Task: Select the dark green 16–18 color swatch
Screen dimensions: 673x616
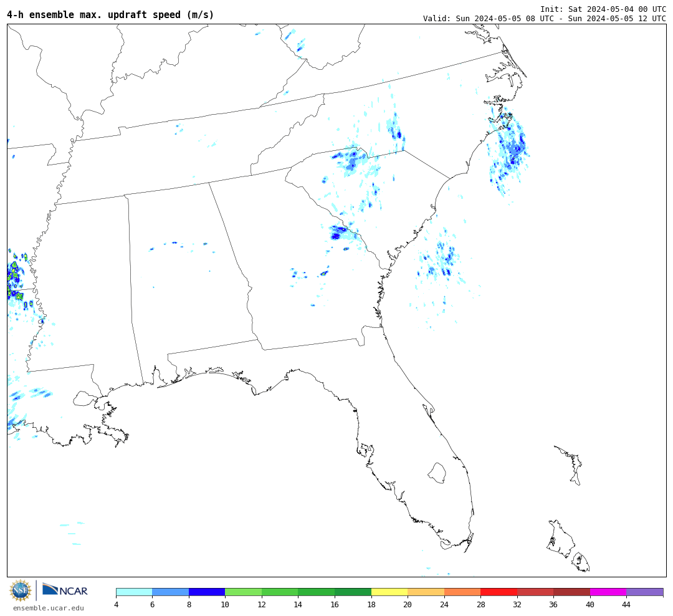Action: (x=353, y=592)
